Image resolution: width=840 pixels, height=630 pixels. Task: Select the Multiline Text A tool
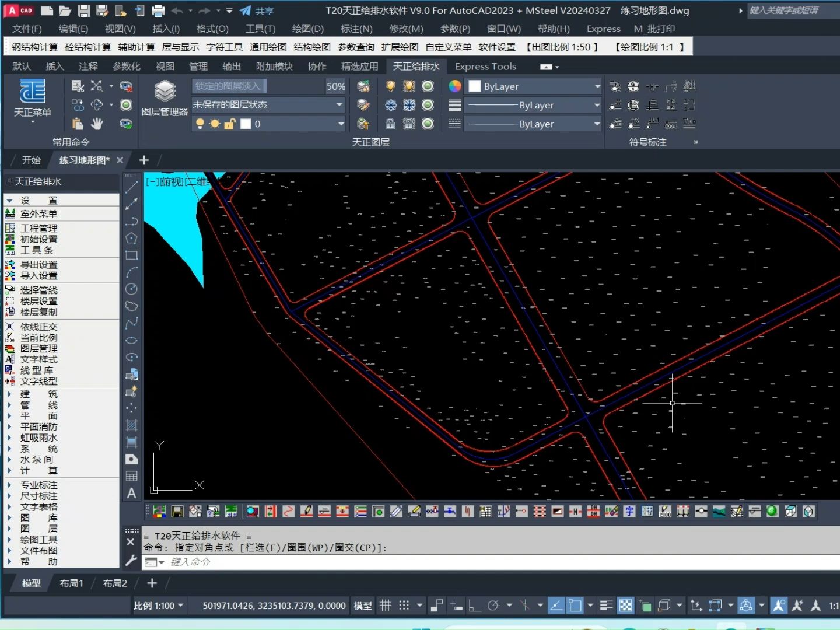point(132,493)
